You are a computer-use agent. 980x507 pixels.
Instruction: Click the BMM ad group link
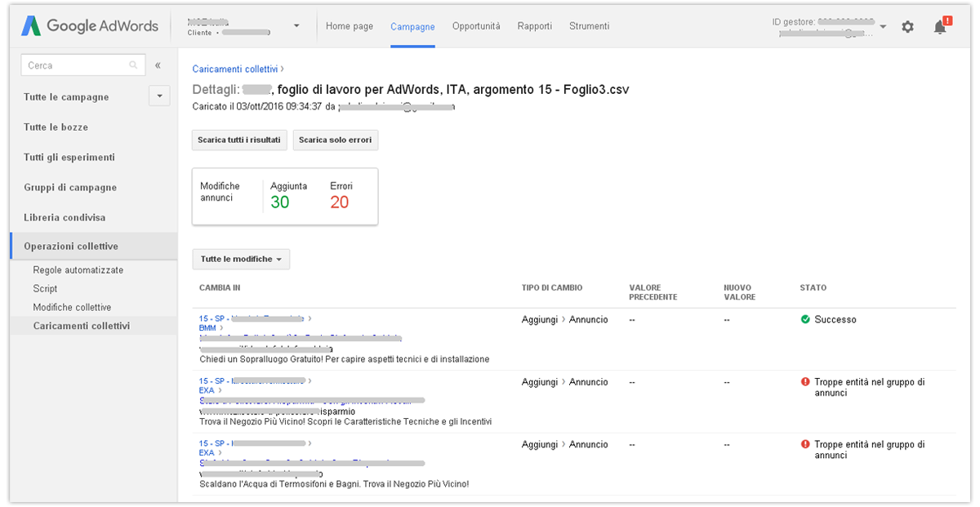pyautogui.click(x=207, y=327)
